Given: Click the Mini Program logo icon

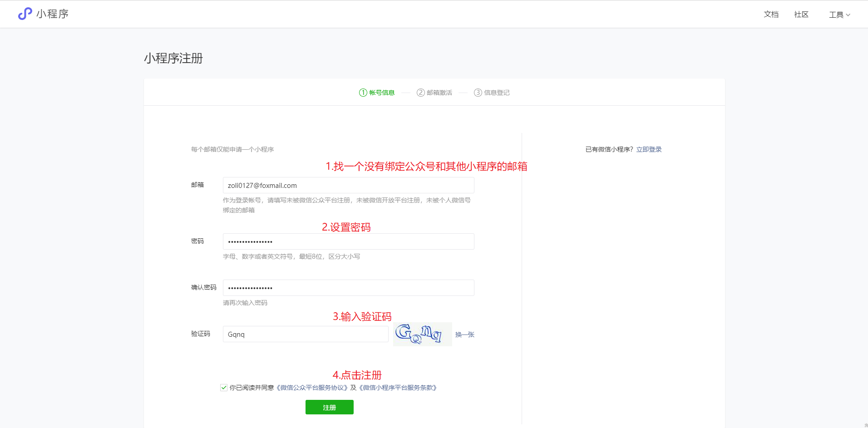Looking at the screenshot, I should coord(25,14).
